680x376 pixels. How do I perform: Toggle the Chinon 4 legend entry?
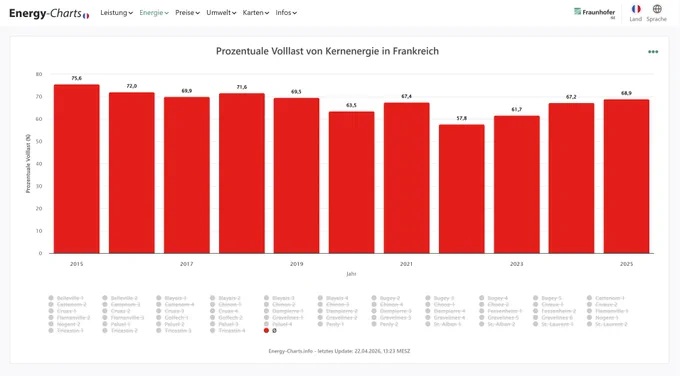387,304
